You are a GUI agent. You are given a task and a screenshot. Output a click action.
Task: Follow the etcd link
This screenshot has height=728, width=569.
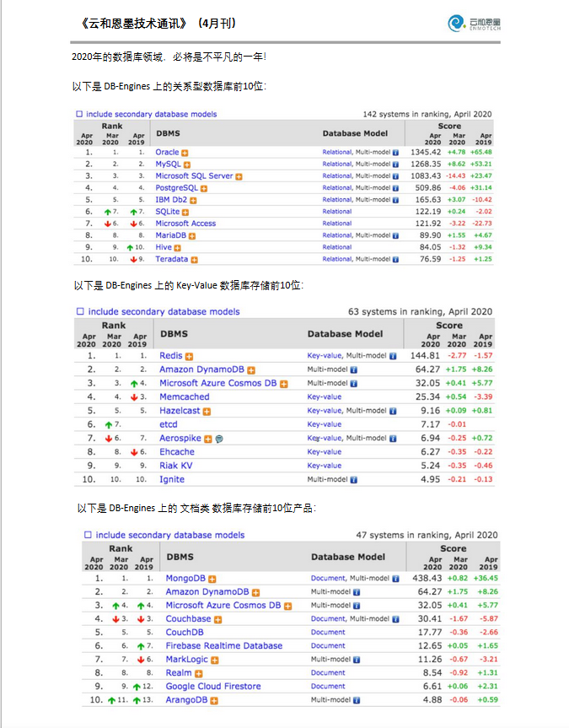point(169,424)
